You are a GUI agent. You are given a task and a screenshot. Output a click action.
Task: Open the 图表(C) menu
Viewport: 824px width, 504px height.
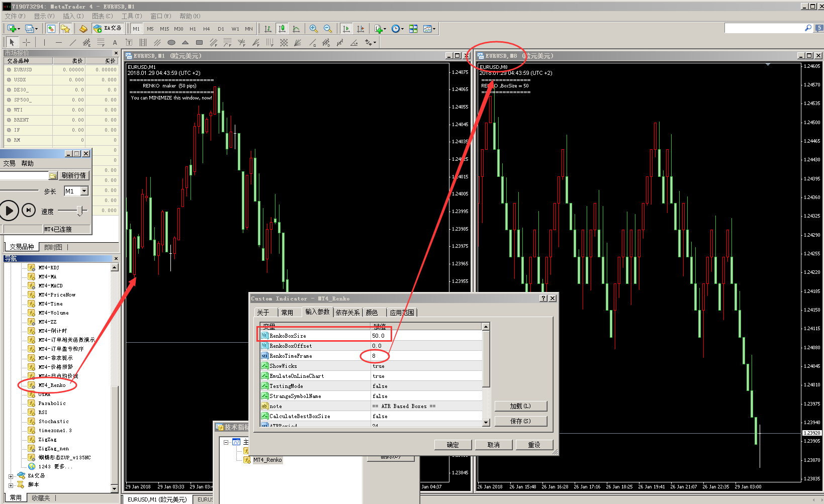(x=103, y=16)
